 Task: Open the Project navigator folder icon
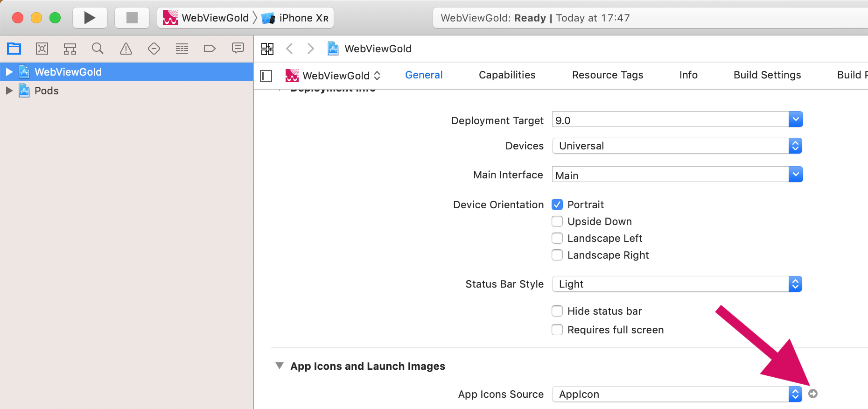tap(14, 49)
